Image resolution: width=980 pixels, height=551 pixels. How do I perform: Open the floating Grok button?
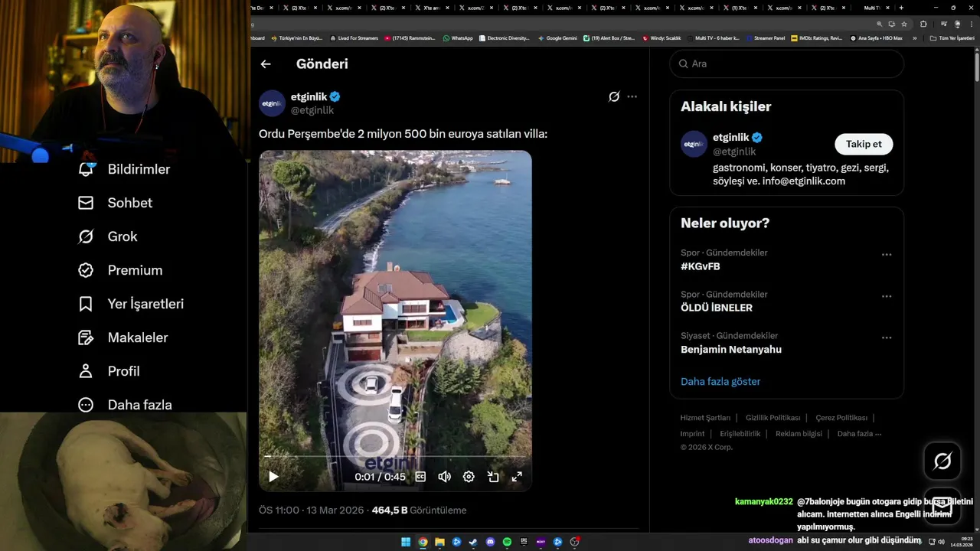pyautogui.click(x=942, y=461)
